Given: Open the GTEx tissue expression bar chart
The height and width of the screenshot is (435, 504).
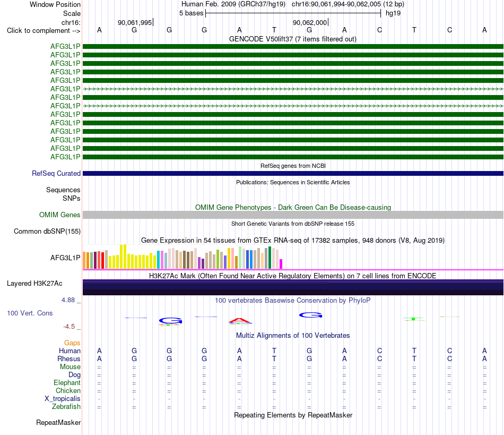Looking at the screenshot, I should (x=183, y=257).
